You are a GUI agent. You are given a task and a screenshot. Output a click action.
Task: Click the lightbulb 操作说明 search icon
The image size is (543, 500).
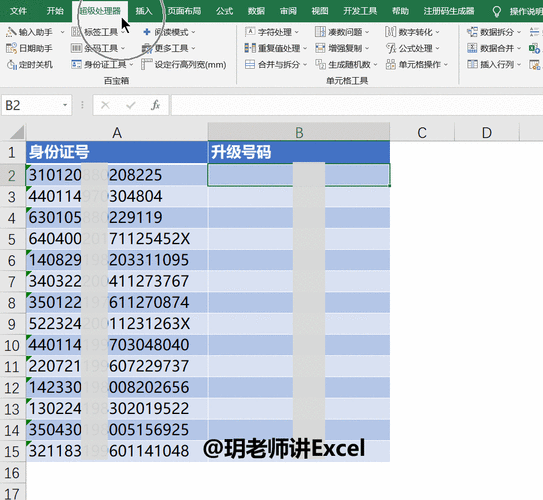click(x=497, y=11)
